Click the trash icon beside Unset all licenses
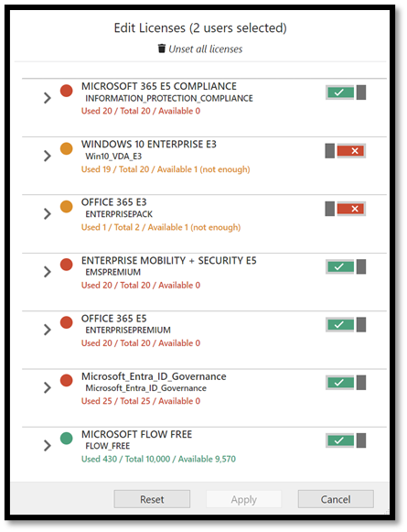The height and width of the screenshot is (532, 407). (162, 49)
